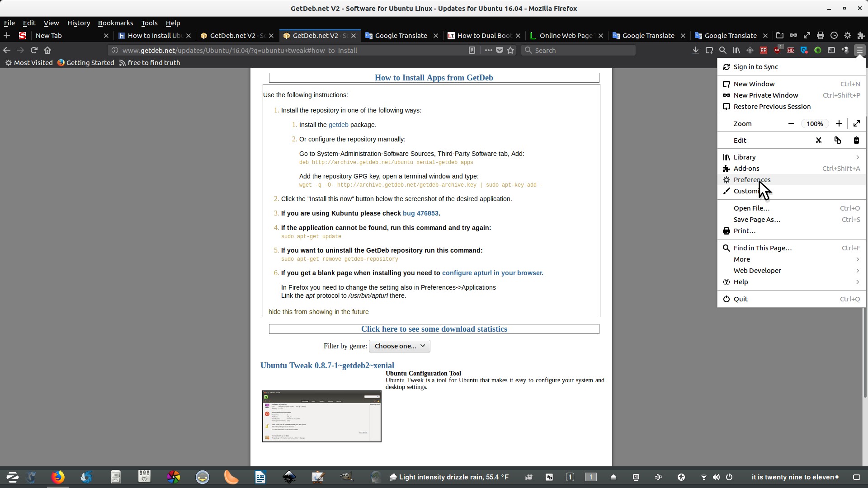Select Preferences from the menu
868x488 pixels.
point(752,180)
